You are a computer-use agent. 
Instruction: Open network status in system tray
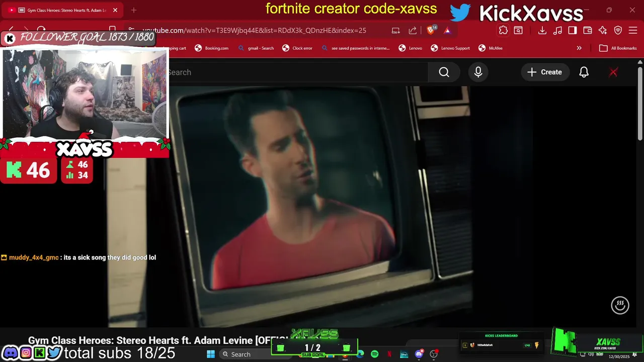pos(583,354)
